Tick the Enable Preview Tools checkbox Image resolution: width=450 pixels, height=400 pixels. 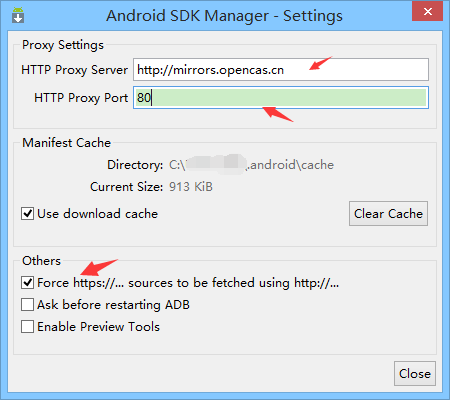tap(27, 327)
